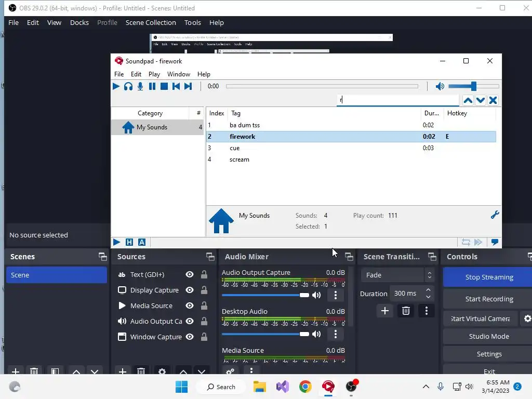Increase transition duration stepper
Viewport: 532px width, 399px height.
point(428,290)
